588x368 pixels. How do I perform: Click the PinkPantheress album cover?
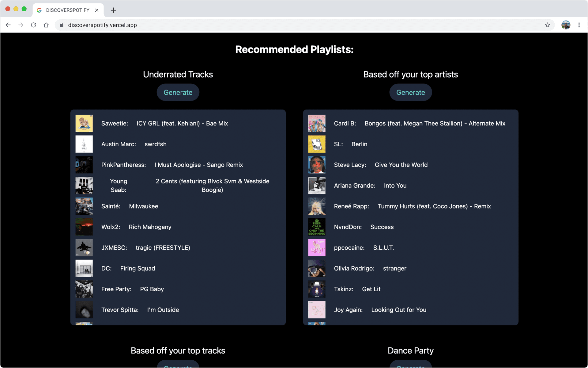point(84,165)
